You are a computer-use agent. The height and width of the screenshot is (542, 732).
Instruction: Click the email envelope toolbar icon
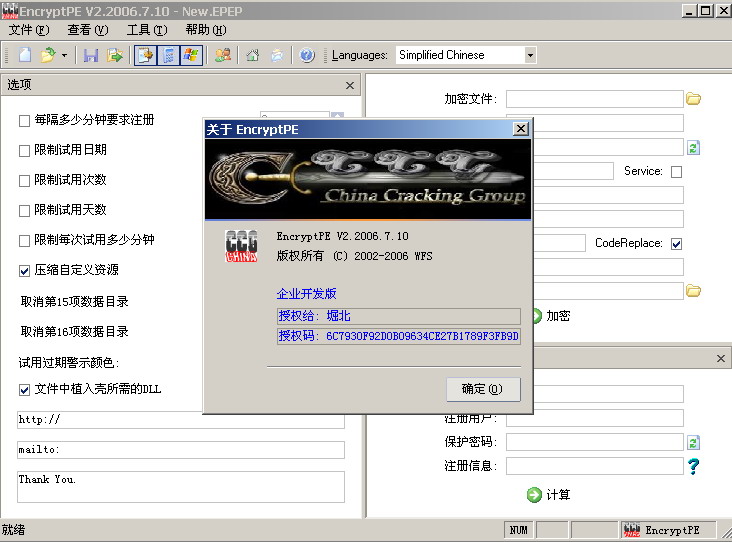click(277, 55)
